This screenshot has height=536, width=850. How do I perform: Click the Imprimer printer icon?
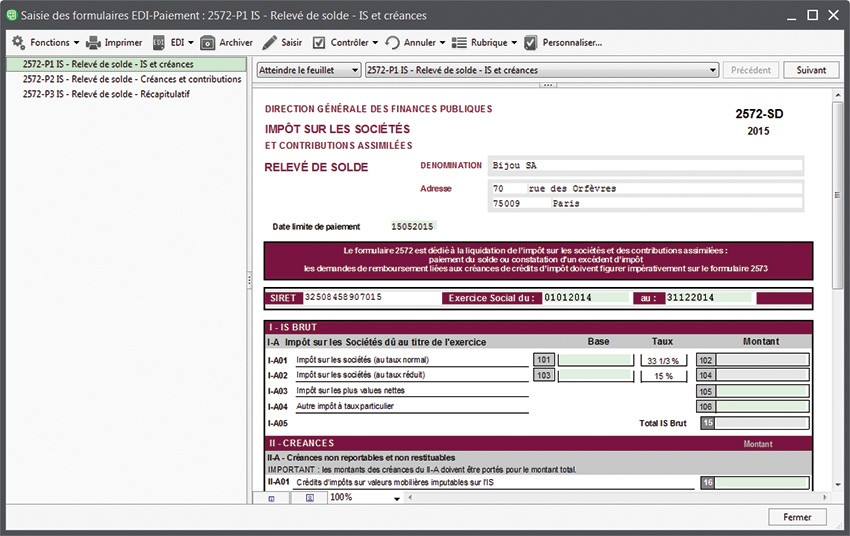93,43
